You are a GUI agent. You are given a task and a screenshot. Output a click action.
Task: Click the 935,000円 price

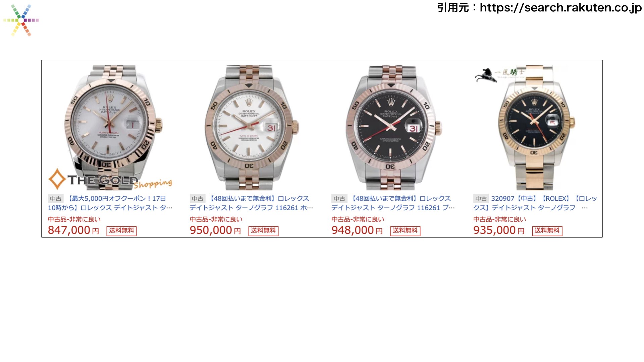[499, 230]
